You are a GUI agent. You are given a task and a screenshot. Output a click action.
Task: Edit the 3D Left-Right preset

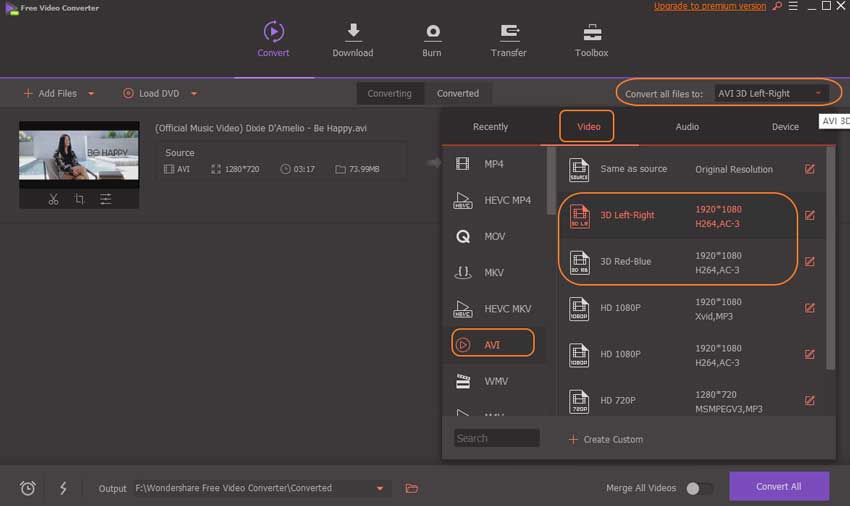pyautogui.click(x=809, y=215)
